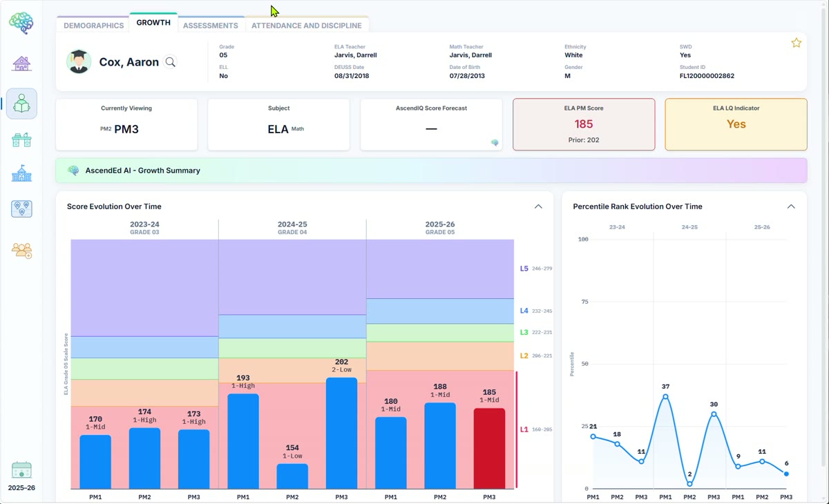Click the 2023-24 Grade 03 column header
829x504 pixels.
(144, 228)
